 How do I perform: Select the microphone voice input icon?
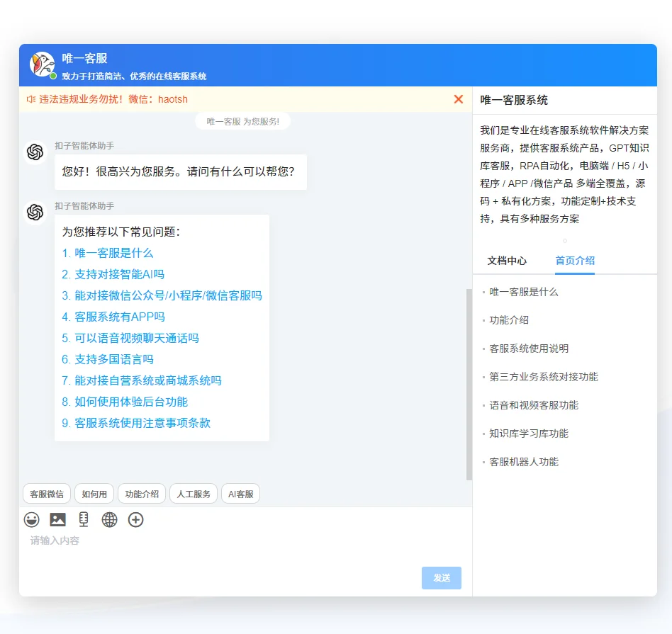[84, 519]
